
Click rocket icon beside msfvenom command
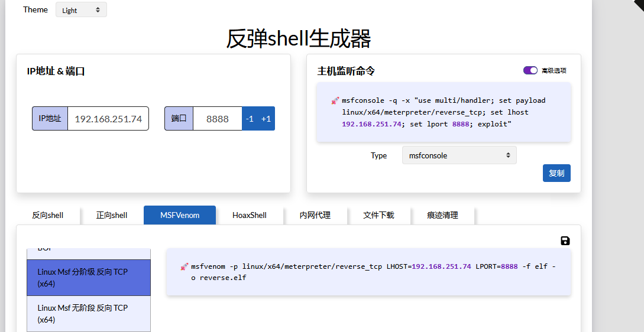point(184,267)
